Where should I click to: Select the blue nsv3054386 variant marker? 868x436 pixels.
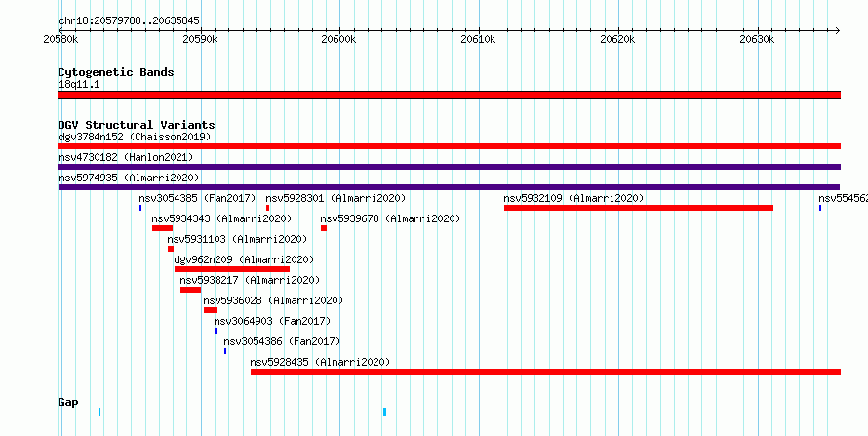click(225, 351)
